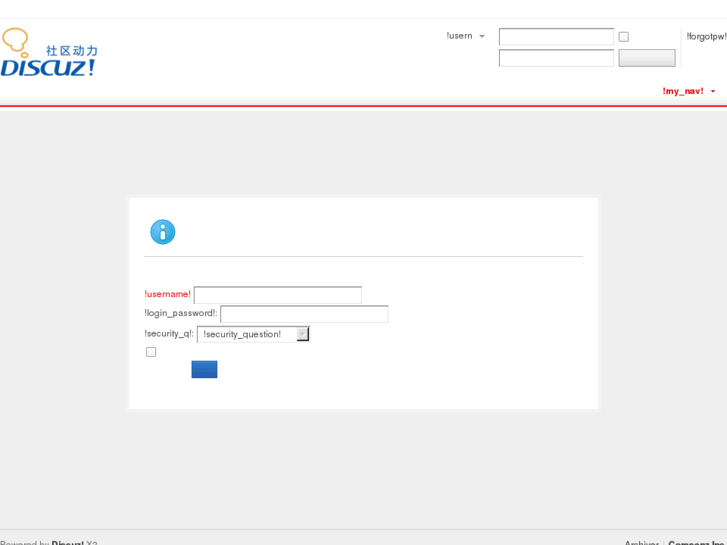The image size is (727, 545).
Task: Open the Comsenz Inc. footer link
Action: 696,543
